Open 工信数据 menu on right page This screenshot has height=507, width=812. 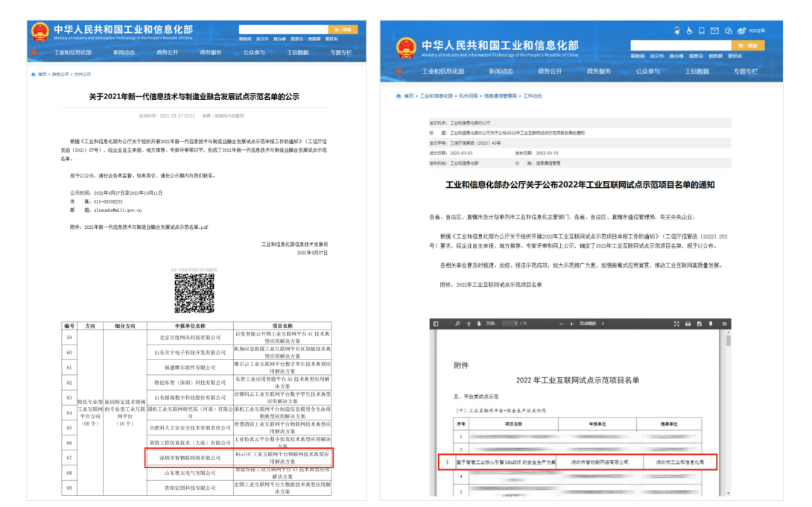pos(697,72)
